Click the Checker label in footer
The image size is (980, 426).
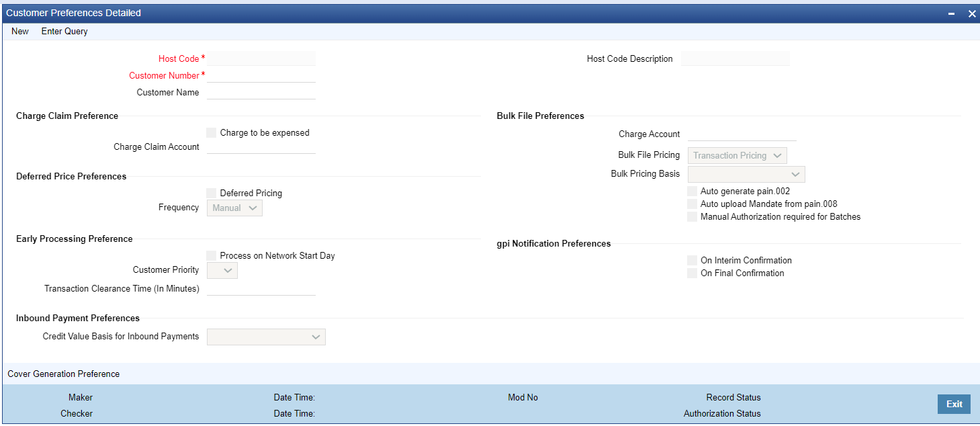tap(77, 413)
